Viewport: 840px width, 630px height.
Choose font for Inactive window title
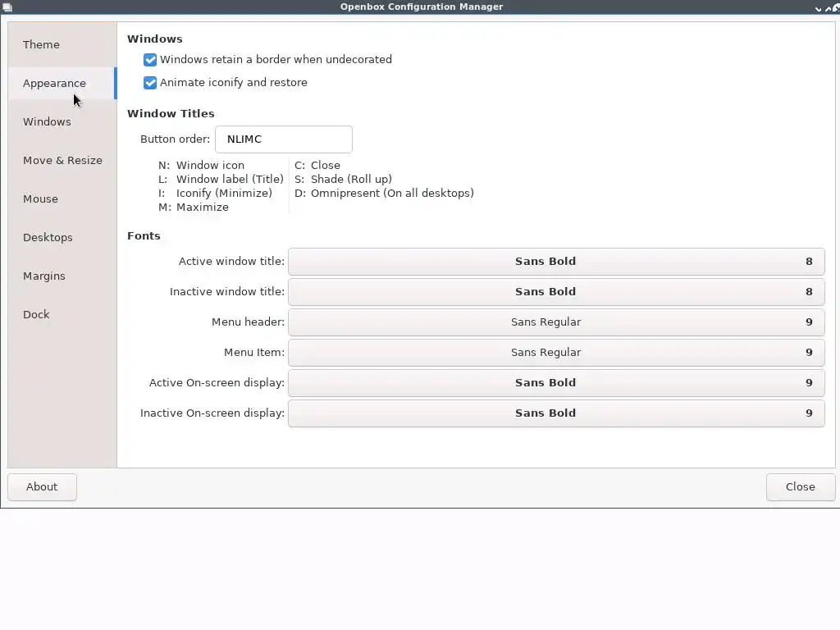(556, 292)
